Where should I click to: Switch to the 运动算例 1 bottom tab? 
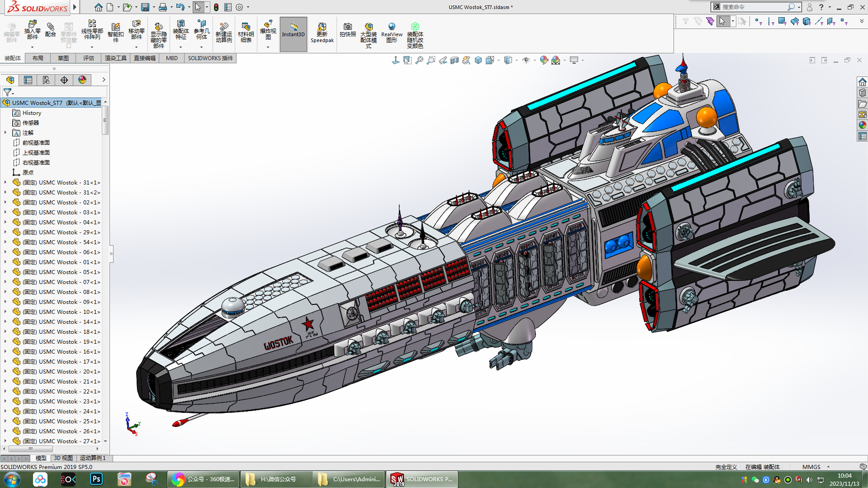pos(93,458)
